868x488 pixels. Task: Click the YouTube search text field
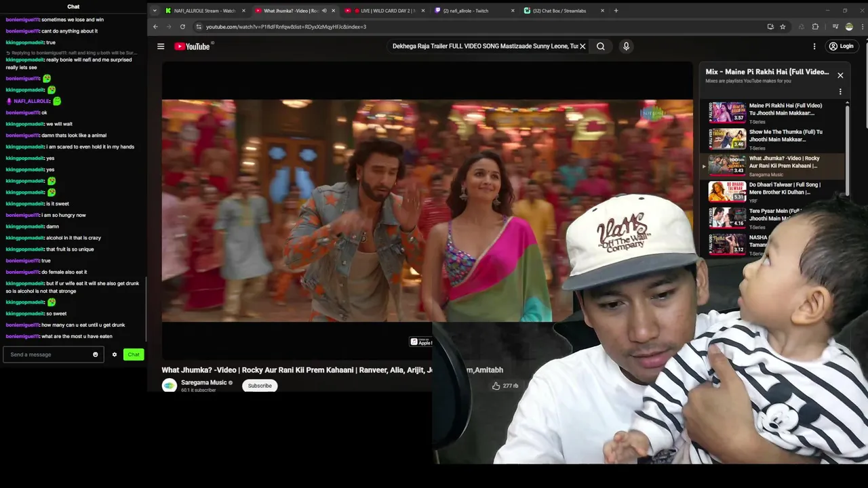[x=484, y=46]
